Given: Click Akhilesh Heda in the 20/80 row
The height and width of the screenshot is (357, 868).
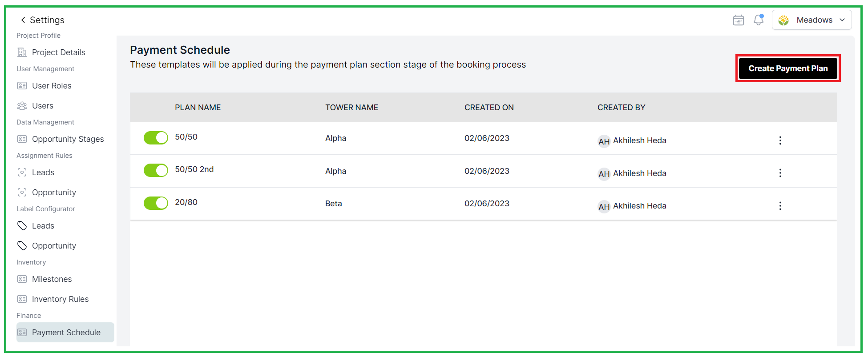Looking at the screenshot, I should click(639, 206).
